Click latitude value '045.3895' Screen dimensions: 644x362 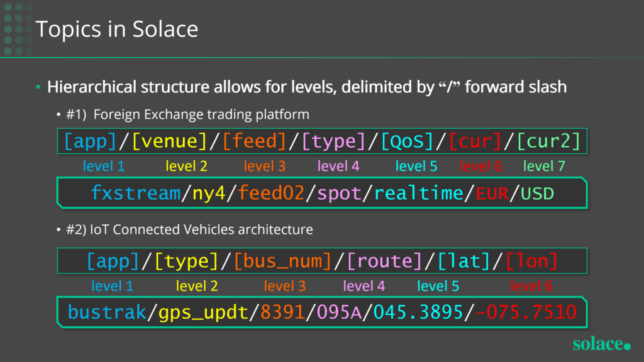tap(418, 312)
